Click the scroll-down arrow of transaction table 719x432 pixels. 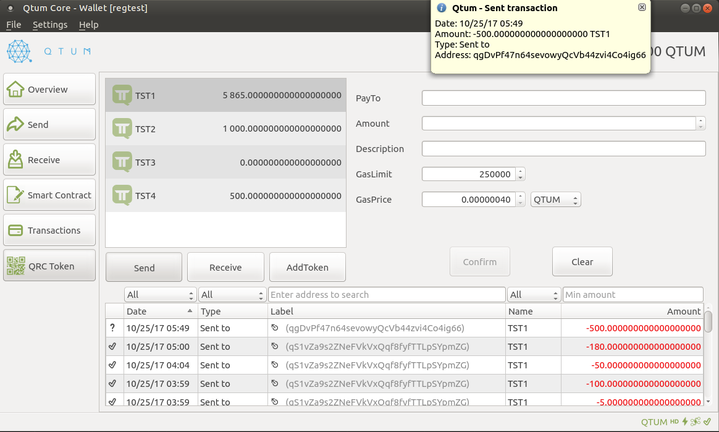pos(708,401)
